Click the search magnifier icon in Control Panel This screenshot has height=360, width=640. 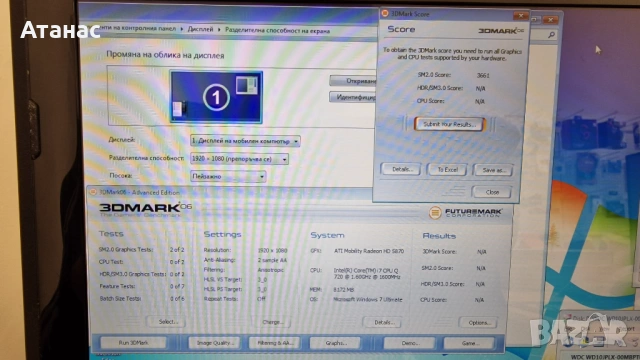click(551, 35)
